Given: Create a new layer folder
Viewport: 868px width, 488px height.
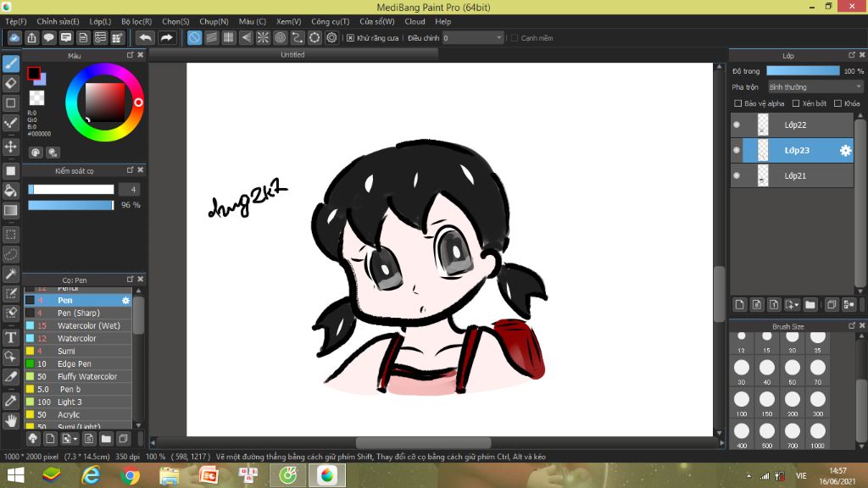Looking at the screenshot, I should click(x=810, y=305).
